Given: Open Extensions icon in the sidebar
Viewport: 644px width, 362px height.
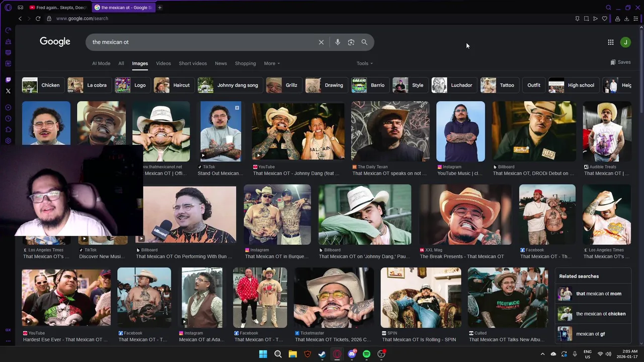Looking at the screenshot, I should (8, 130).
